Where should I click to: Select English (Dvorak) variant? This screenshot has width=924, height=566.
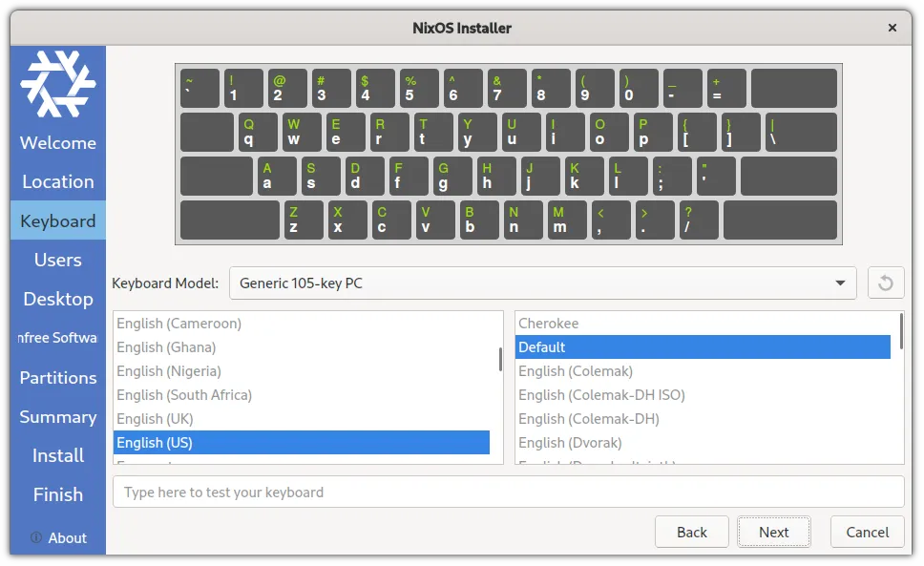click(570, 443)
